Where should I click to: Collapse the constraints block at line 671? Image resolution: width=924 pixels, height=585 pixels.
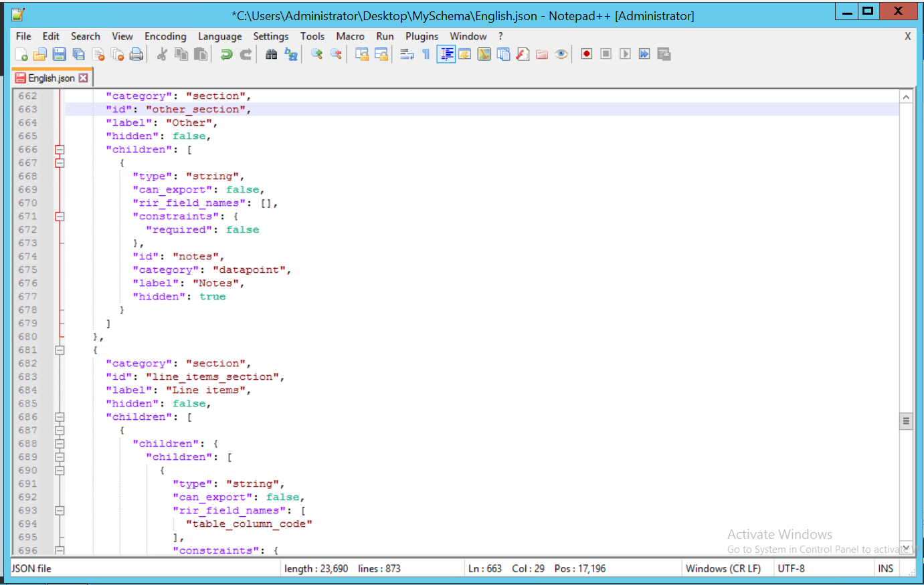[60, 216]
